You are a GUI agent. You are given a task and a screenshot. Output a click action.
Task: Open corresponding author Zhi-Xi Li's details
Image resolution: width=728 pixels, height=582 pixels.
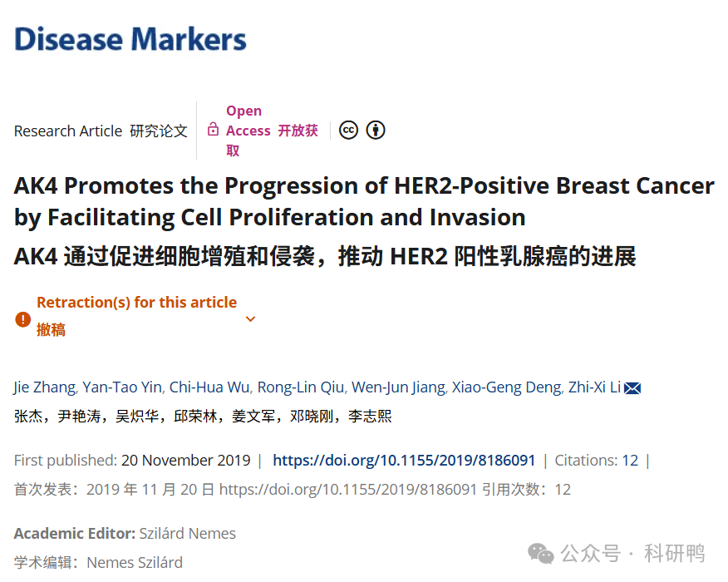click(x=595, y=387)
